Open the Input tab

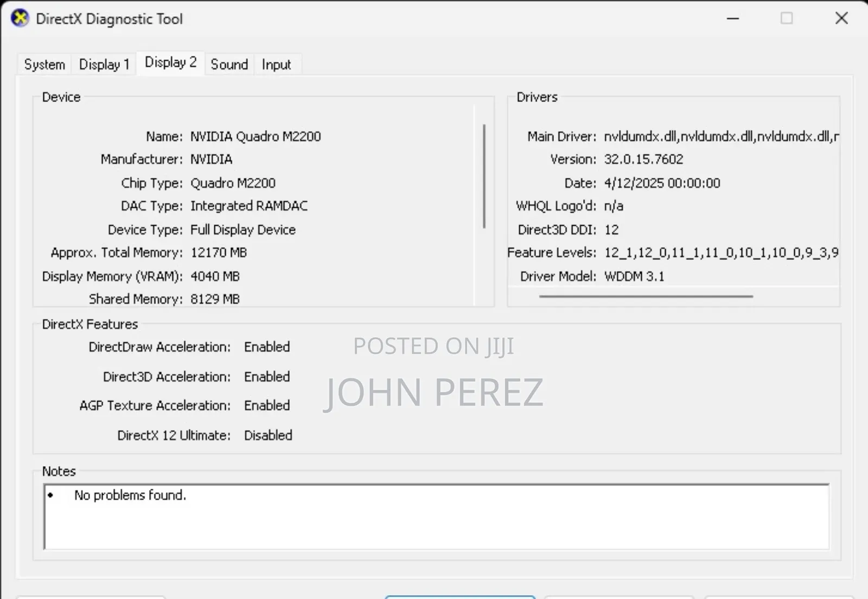point(276,65)
